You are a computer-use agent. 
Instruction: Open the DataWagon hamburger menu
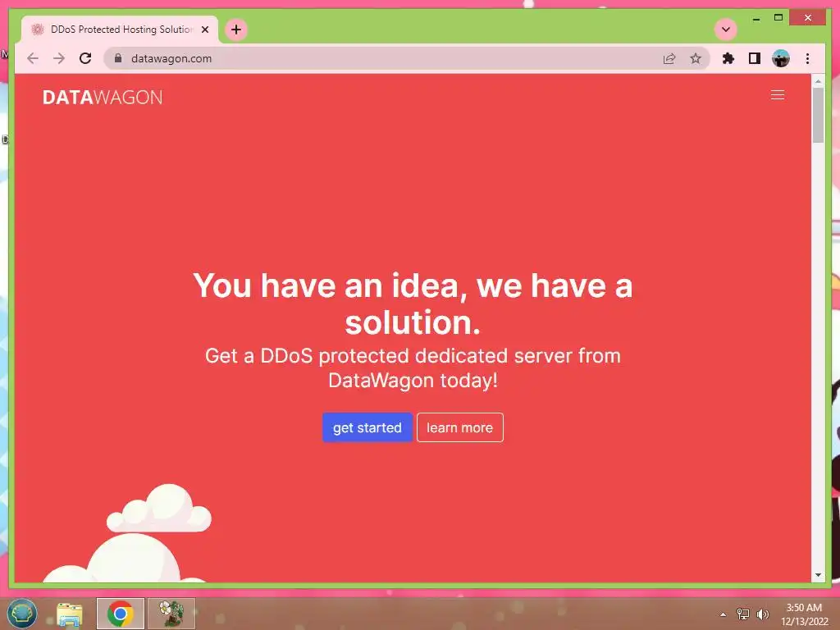point(778,95)
